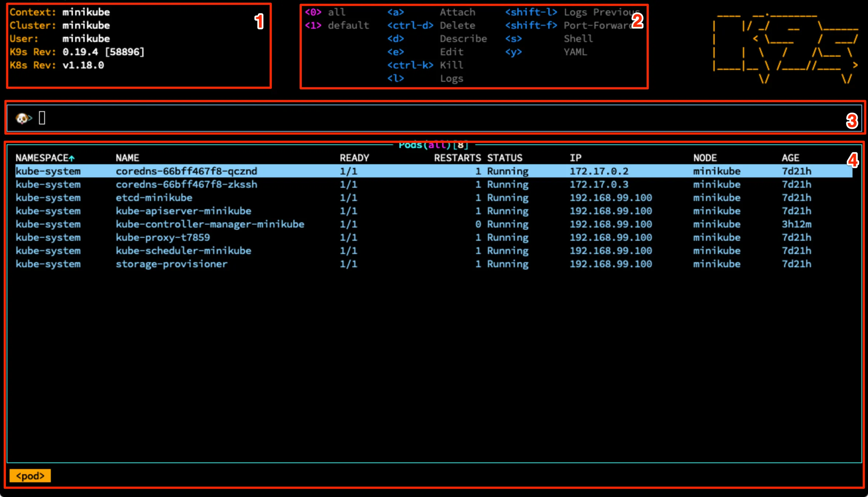
Task: Click the <a> Attach shortcut
Action: tap(431, 12)
